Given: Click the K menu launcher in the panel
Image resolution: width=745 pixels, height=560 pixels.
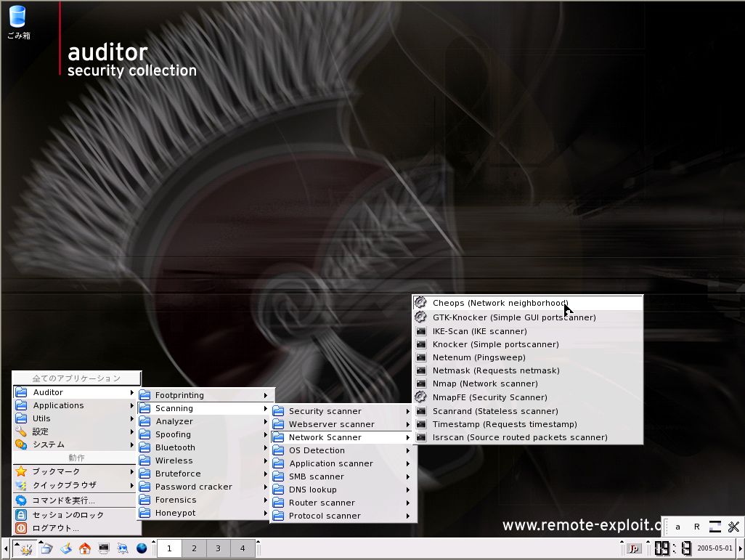Looking at the screenshot, I should click(25, 549).
